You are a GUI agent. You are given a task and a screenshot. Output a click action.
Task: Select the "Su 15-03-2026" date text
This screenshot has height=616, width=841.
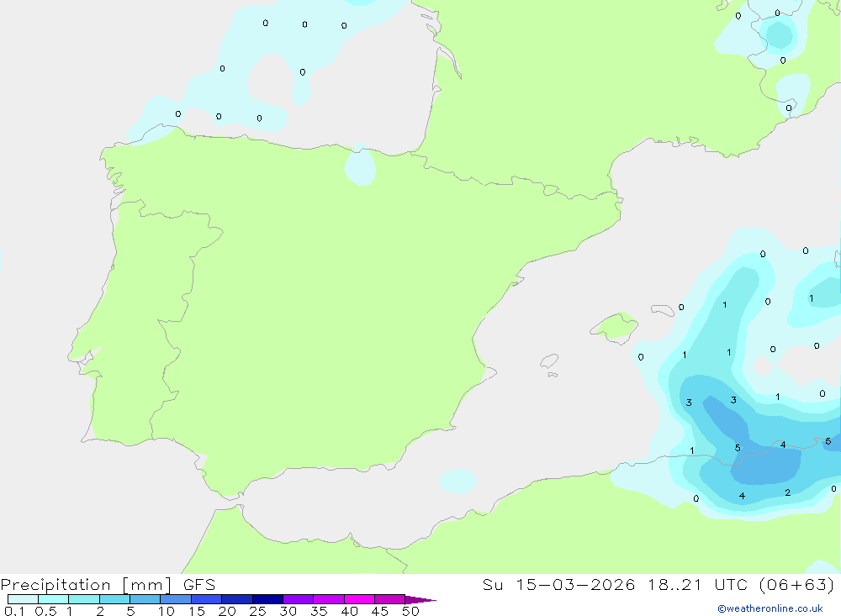558,585
